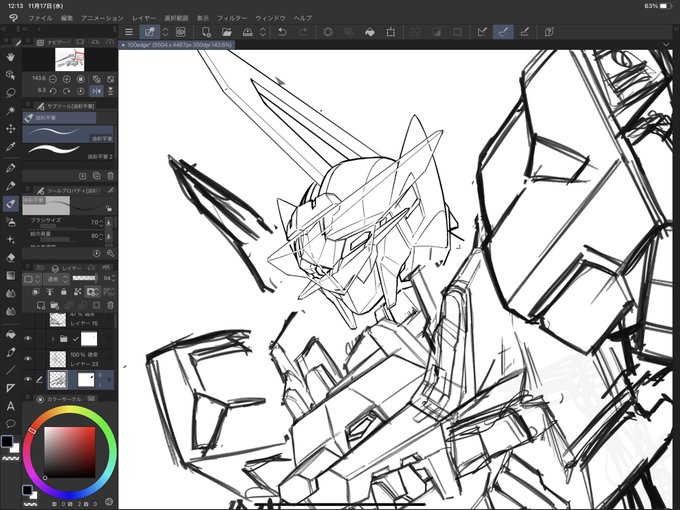Collapse left palette dock double-arrow
This screenshot has height=510, width=680.
(x=3, y=29)
